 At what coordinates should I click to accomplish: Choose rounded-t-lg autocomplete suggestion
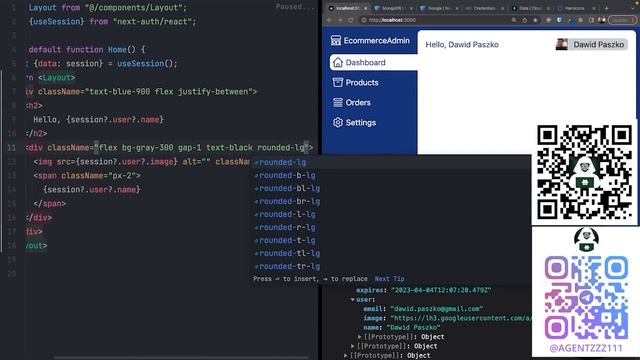[x=391, y=240]
